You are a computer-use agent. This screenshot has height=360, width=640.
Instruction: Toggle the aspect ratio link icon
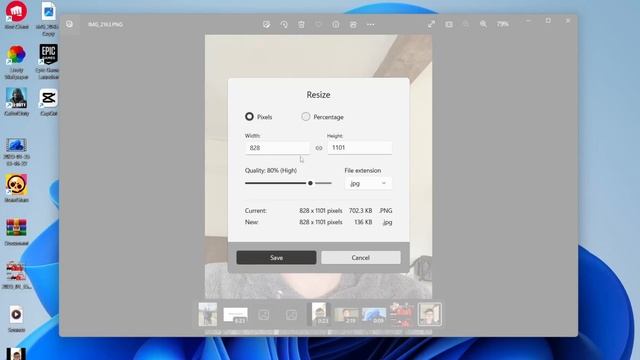tap(319, 148)
